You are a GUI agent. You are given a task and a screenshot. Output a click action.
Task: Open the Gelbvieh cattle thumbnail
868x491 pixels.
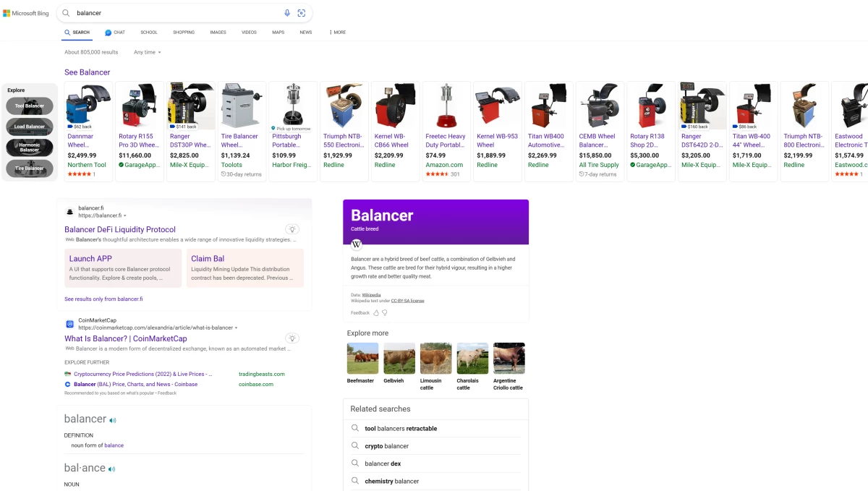[399, 359]
